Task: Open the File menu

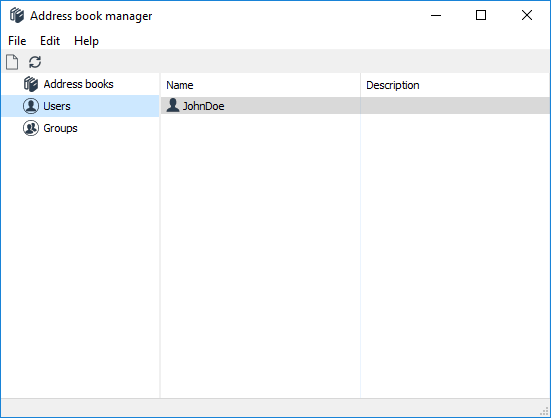Action: tap(17, 41)
